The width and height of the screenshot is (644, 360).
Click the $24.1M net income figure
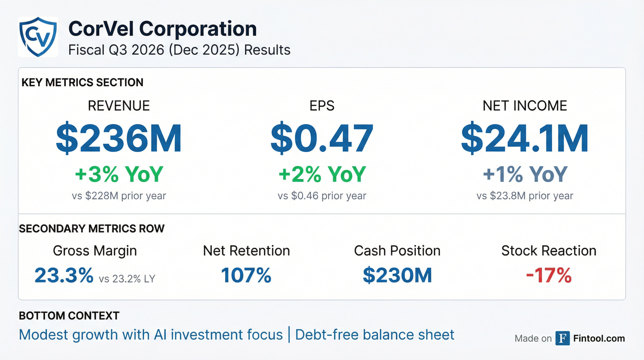[x=524, y=138]
